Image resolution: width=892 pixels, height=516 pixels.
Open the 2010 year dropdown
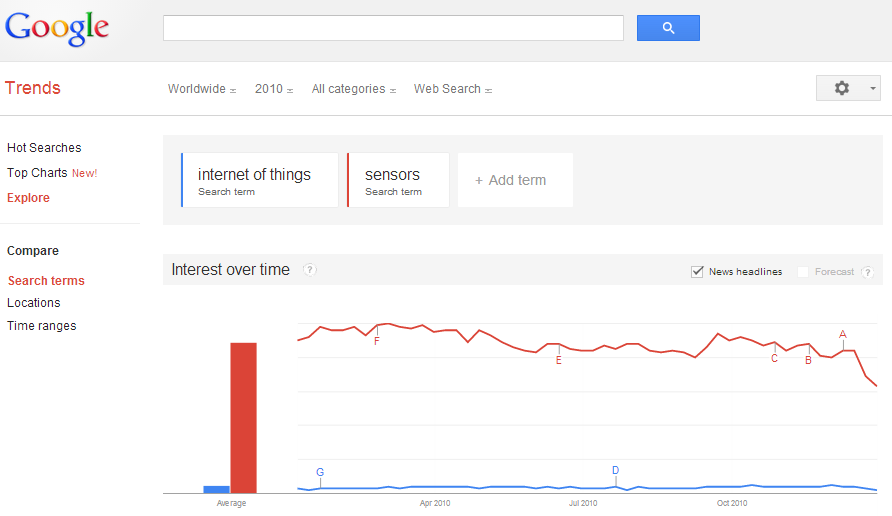click(x=274, y=89)
